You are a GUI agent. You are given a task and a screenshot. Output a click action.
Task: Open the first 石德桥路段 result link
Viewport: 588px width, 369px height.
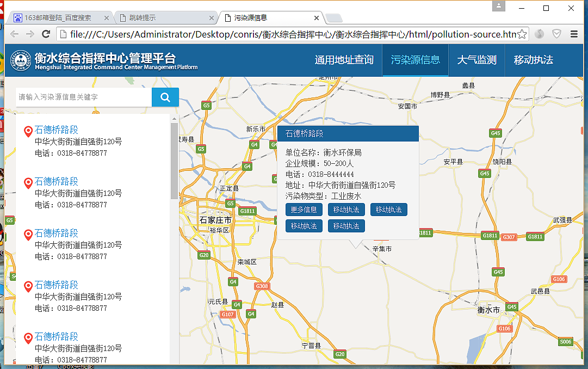click(56, 130)
